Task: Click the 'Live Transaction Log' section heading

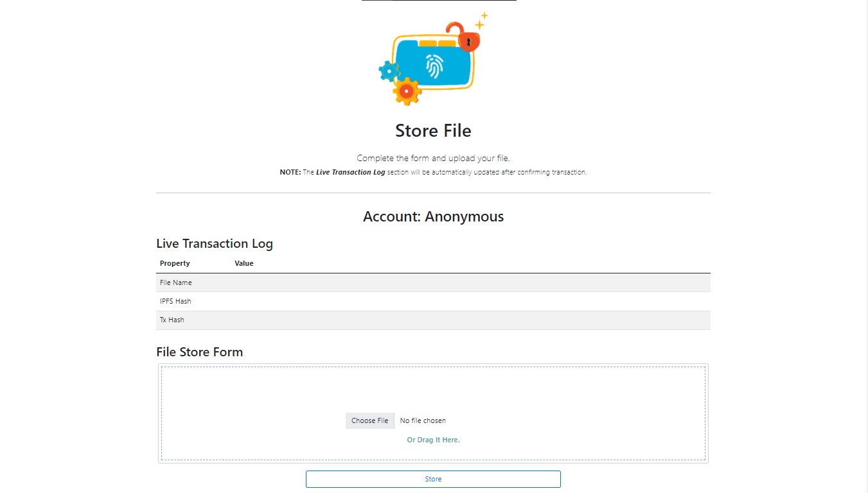Action: pyautogui.click(x=215, y=244)
